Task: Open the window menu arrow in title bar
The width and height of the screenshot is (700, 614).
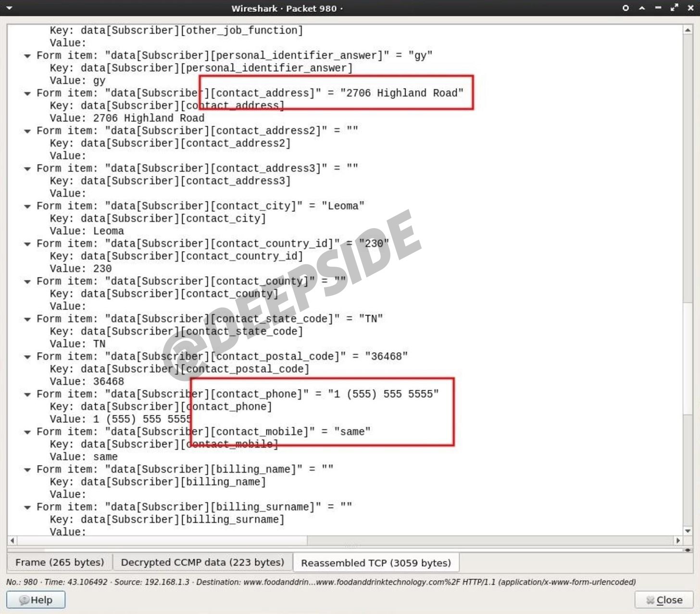Action: click(x=9, y=8)
